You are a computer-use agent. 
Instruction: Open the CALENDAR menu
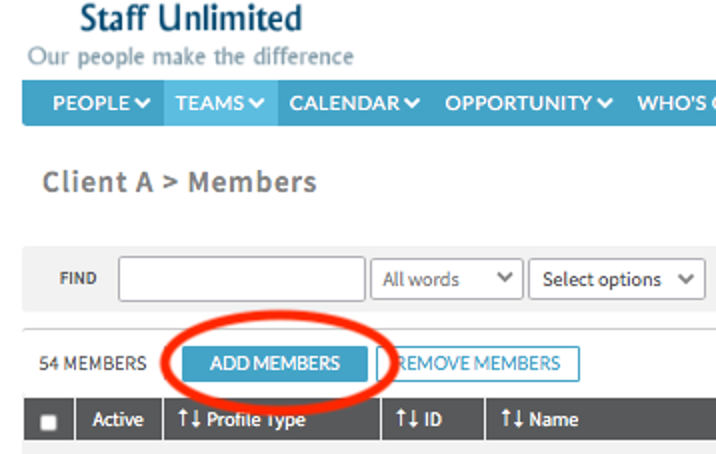pos(355,103)
